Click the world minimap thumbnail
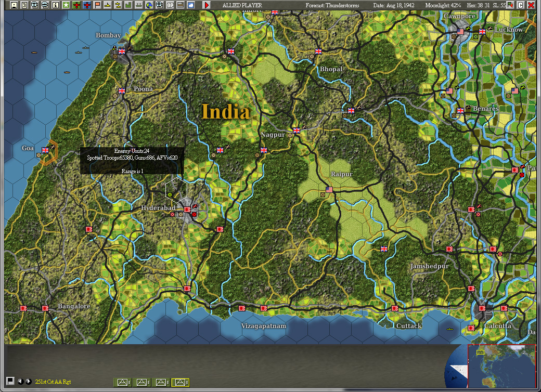Screen dimensions: 541x392 click(501, 366)
